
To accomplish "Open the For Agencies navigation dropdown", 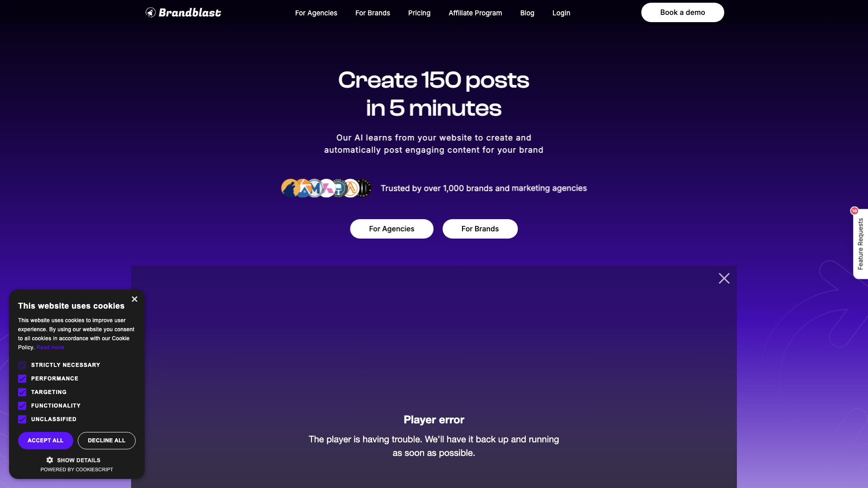I will [x=316, y=13].
